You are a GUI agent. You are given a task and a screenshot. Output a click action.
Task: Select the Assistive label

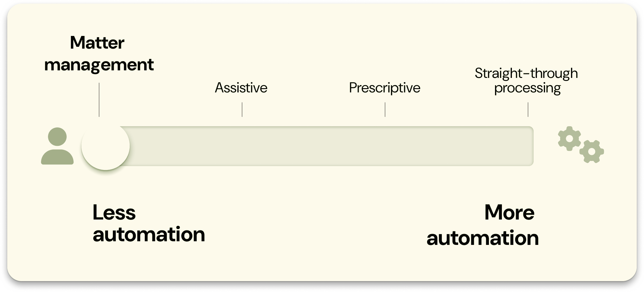pyautogui.click(x=241, y=88)
